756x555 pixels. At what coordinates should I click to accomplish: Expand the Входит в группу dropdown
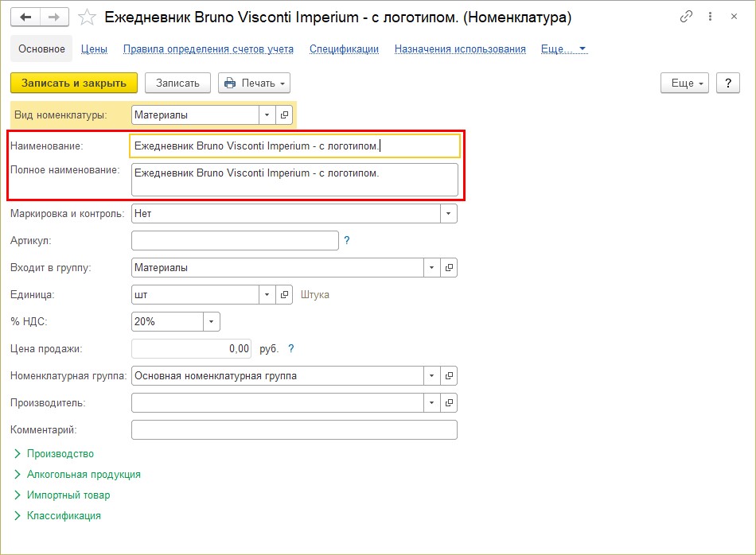432,268
